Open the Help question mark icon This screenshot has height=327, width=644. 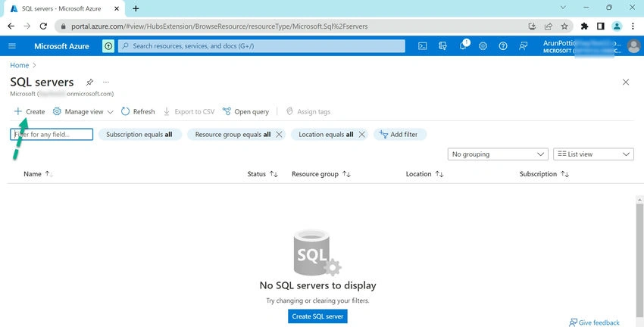(503, 46)
